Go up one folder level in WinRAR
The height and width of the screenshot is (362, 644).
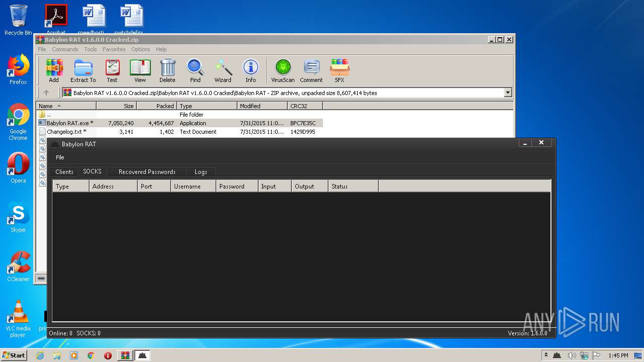(46, 93)
